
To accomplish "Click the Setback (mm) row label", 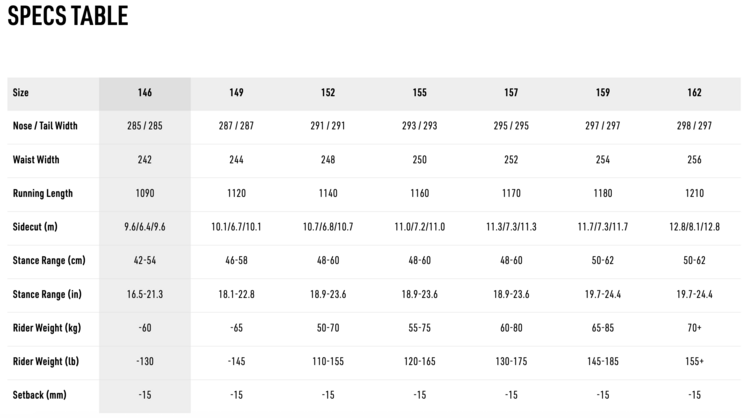I will pos(38,395).
